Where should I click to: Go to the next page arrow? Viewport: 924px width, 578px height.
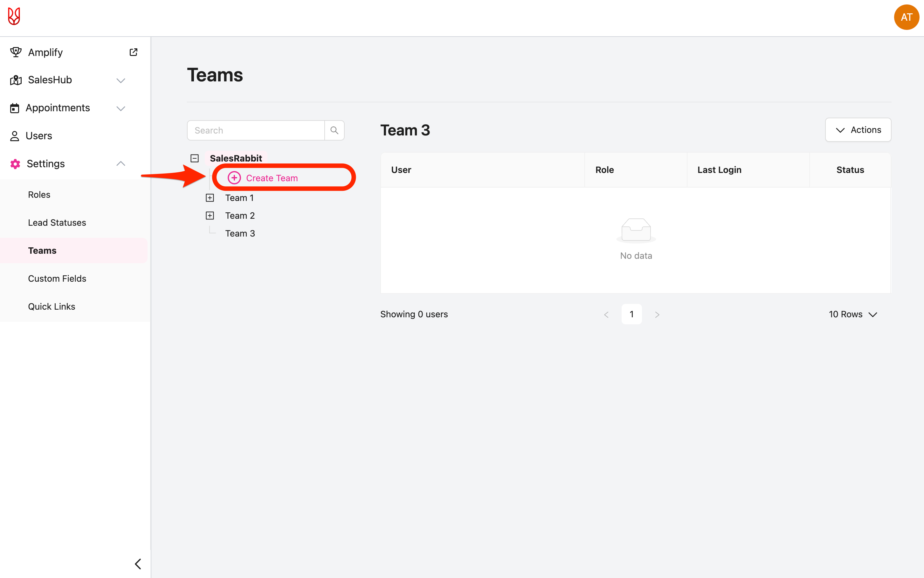tap(657, 315)
